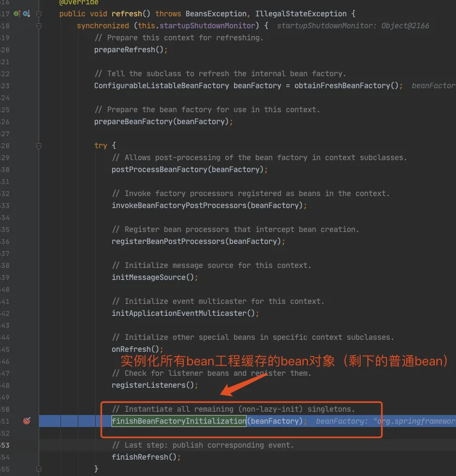Collapse the refresh() method using its fold marker
Viewport: 456px width, 476px height.
(x=39, y=14)
